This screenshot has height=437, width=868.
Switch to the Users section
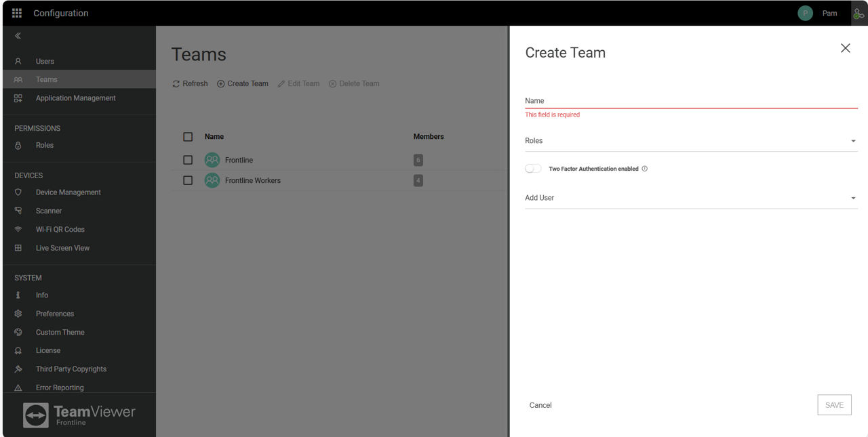tap(45, 61)
